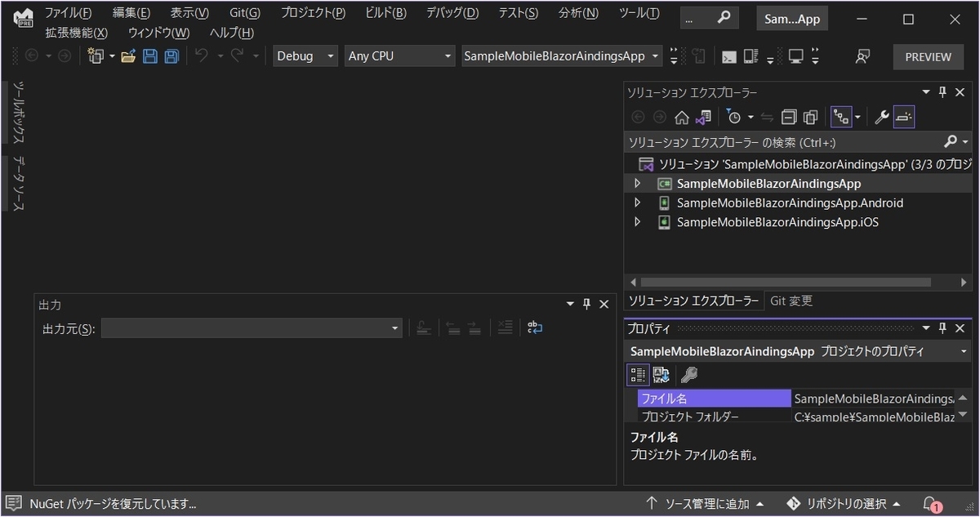Click the Live Share feedback icon

point(862,56)
